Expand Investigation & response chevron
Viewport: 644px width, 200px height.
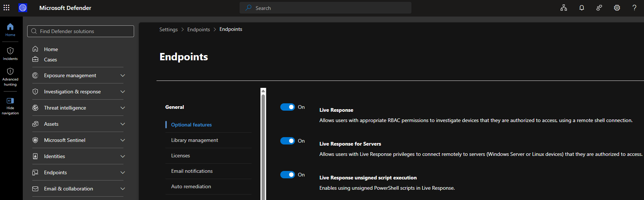(123, 92)
